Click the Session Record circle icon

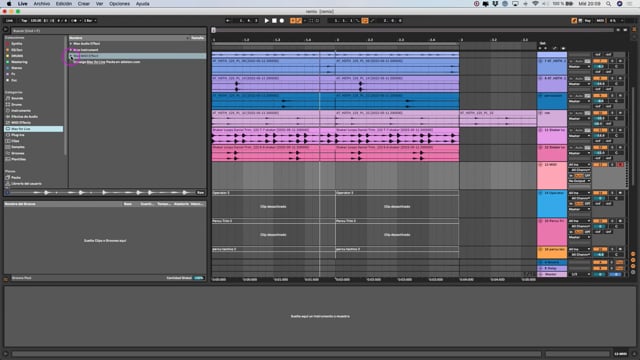(317, 20)
